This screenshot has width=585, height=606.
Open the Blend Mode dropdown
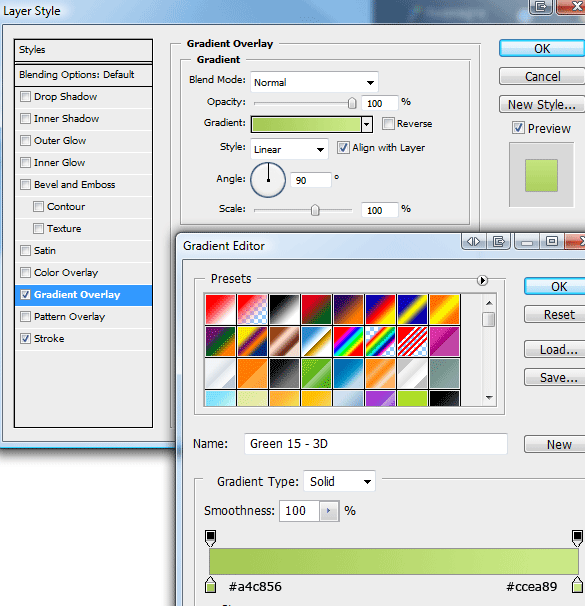tap(314, 82)
